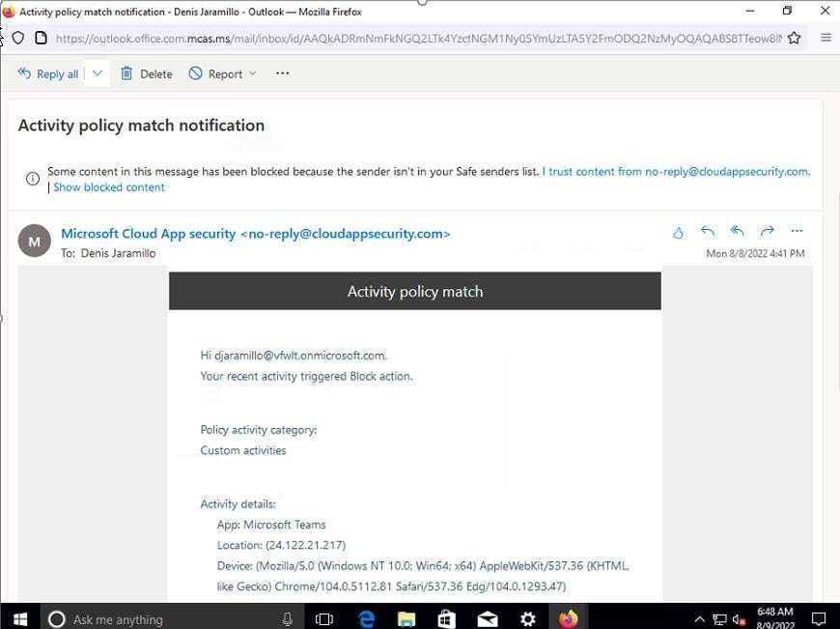
Task: Click the djaramillo@vfwlt.onmicrosoft.com greeting line
Action: (294, 356)
